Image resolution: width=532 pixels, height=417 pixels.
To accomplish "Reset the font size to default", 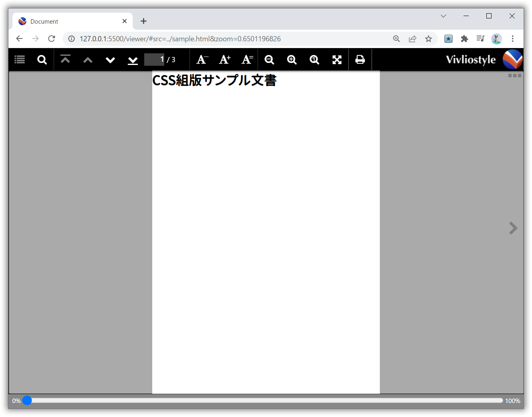I will tap(247, 59).
